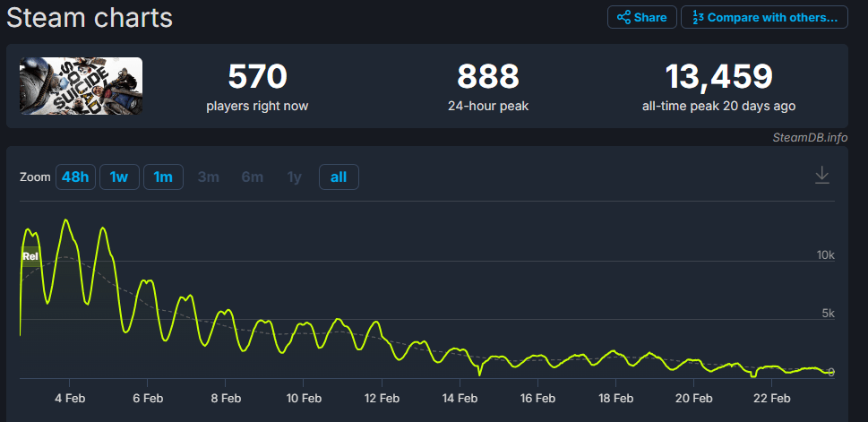The height and width of the screenshot is (422, 868).
Task: Open Compare with others option
Action: click(764, 17)
